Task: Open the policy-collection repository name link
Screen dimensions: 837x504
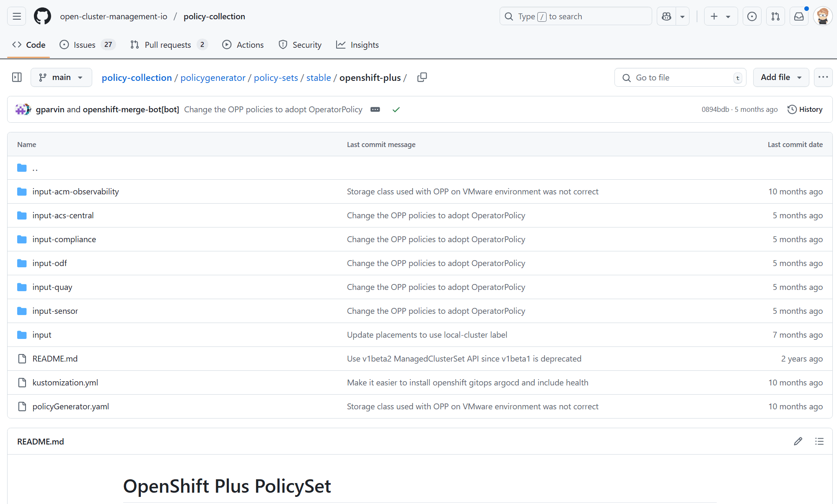Action: [x=214, y=16]
